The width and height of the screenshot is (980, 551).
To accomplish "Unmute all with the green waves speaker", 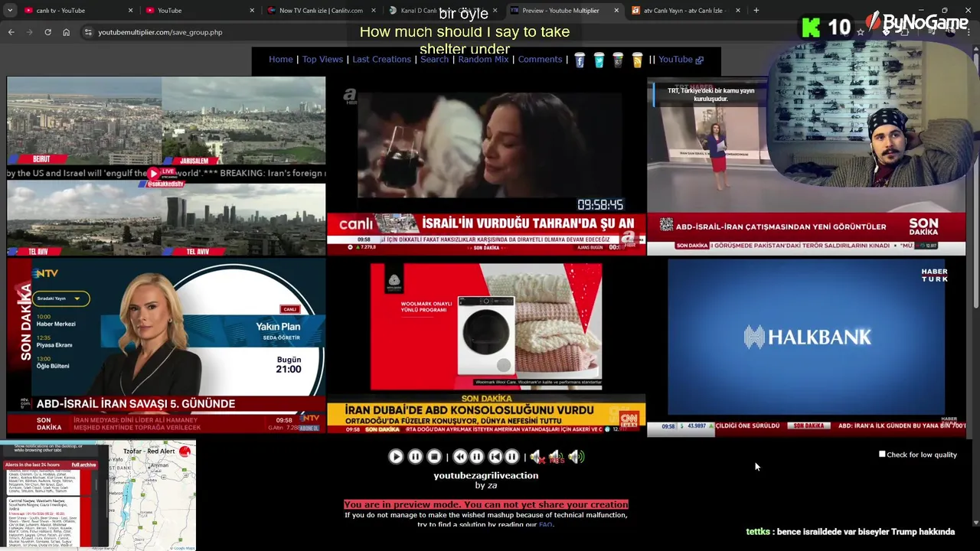I will point(577,457).
